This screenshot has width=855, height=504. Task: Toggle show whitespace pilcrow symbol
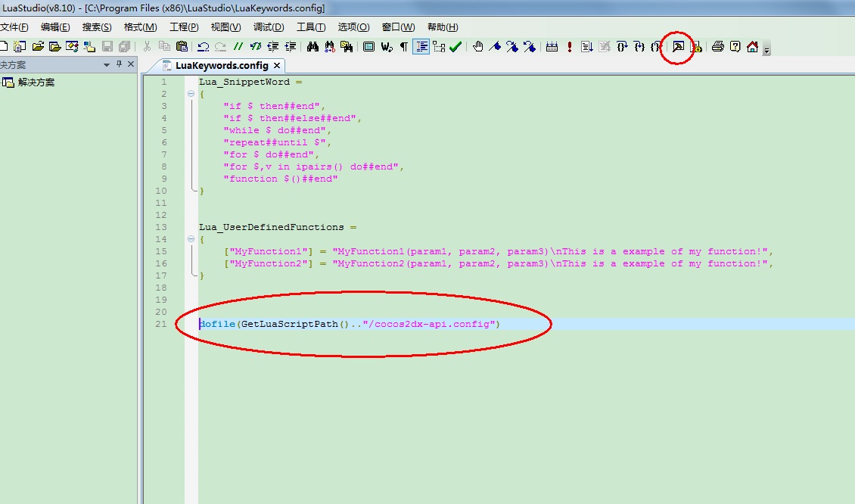pos(404,47)
